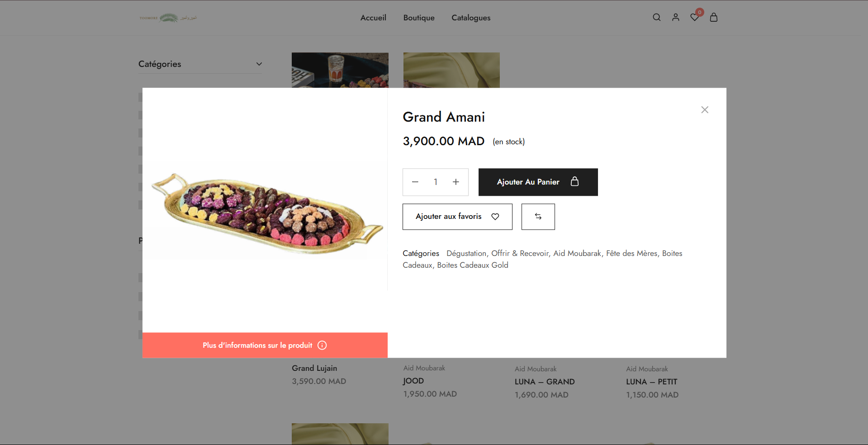The image size is (868, 445).
Task: Select the Dégustation category link
Action: 466,254
